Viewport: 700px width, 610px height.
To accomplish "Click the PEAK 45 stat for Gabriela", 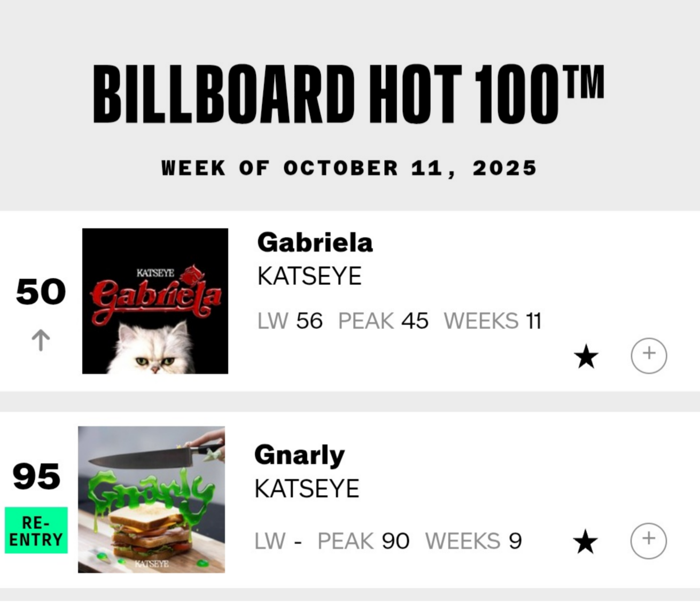I will pos(383,321).
